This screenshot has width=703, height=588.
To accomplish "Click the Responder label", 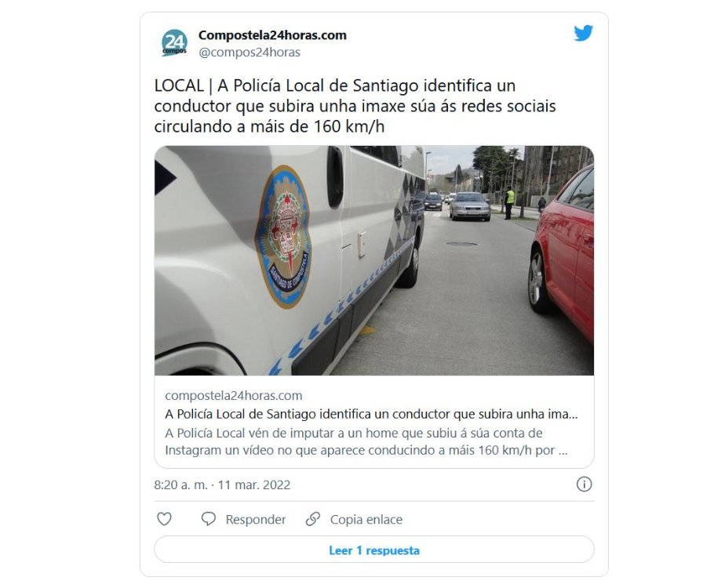I will (256, 520).
